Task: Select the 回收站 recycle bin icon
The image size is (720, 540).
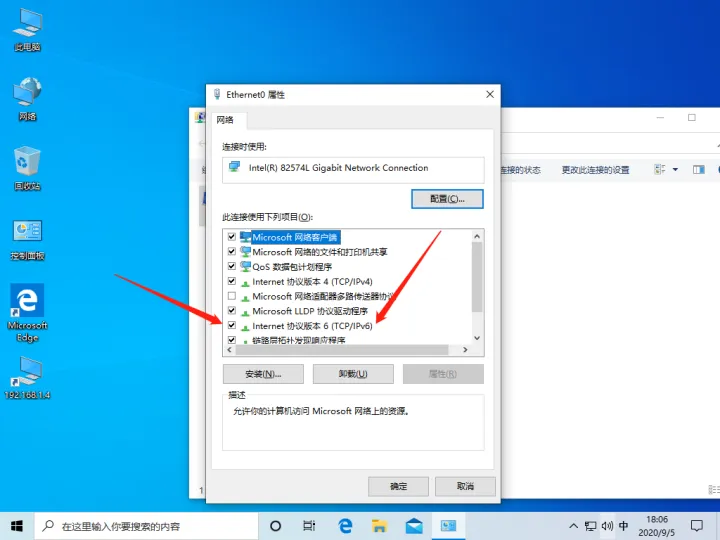Action: pyautogui.click(x=28, y=168)
